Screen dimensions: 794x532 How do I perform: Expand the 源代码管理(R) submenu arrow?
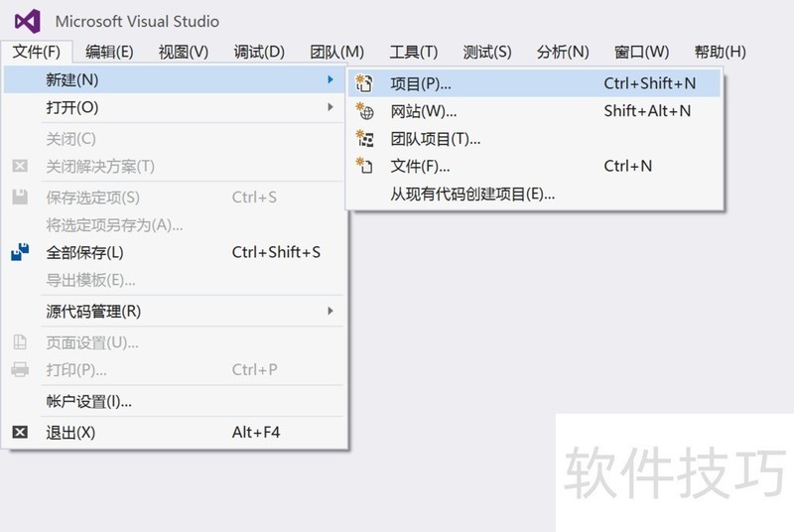click(x=331, y=311)
